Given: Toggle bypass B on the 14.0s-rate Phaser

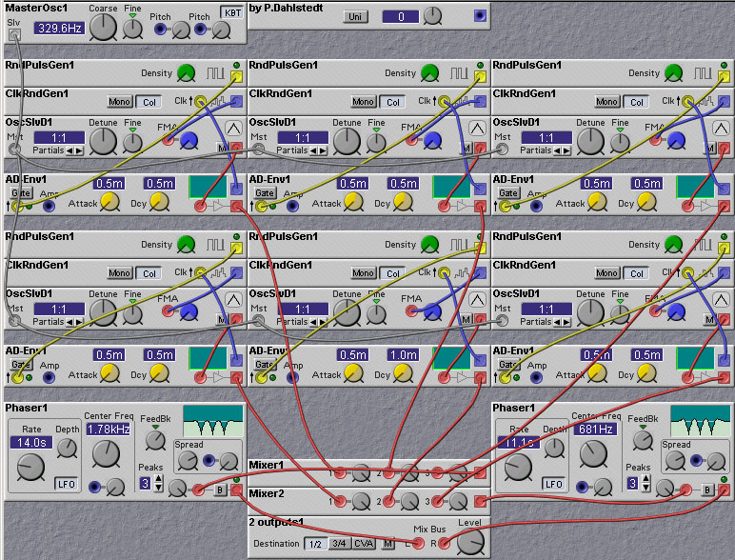Looking at the screenshot, I should click(x=220, y=490).
